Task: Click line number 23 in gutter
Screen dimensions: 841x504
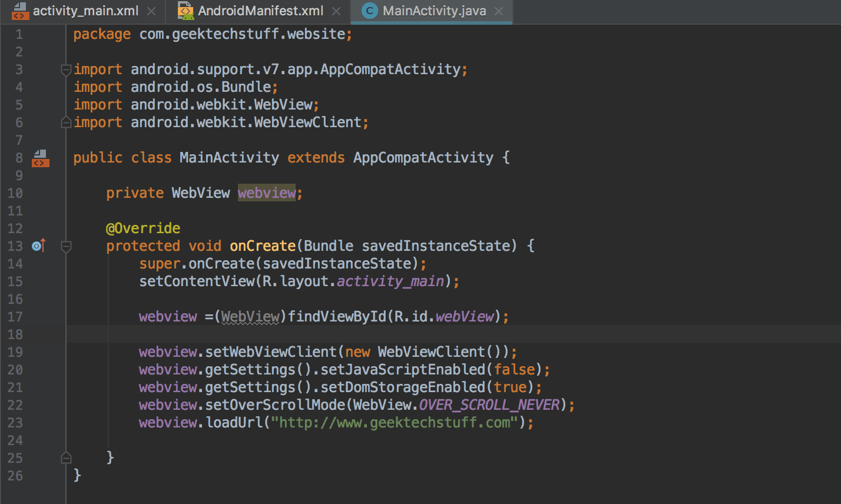Action: pyautogui.click(x=15, y=423)
